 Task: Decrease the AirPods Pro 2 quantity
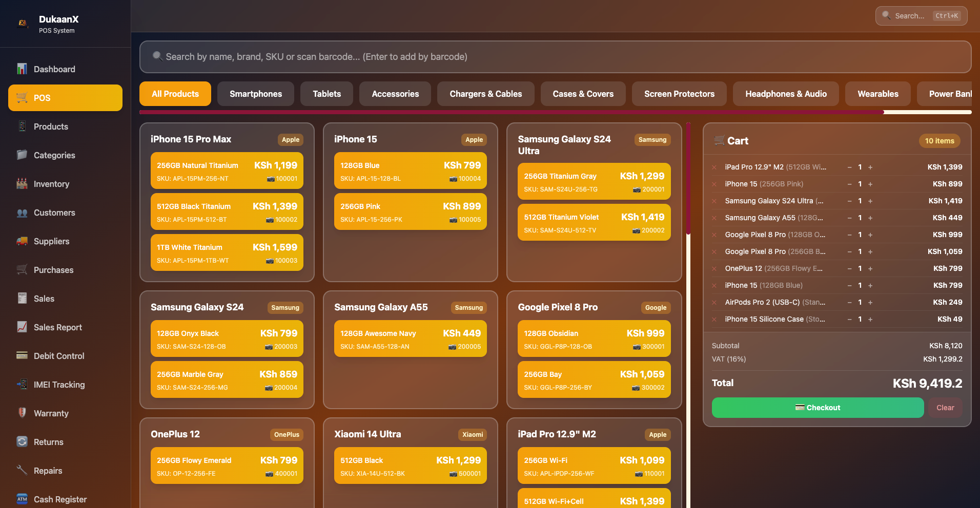click(x=850, y=302)
